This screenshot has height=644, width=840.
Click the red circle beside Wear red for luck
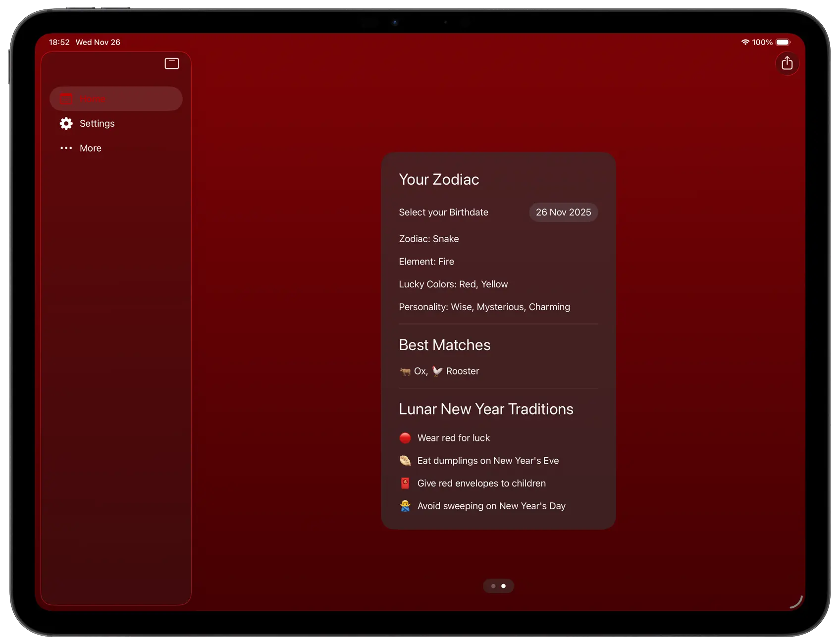pos(405,438)
